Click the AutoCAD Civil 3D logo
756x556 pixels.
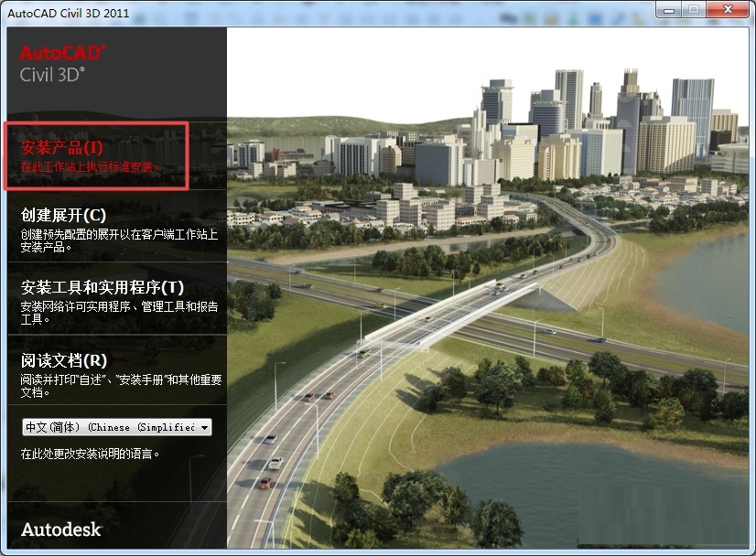[x=62, y=64]
